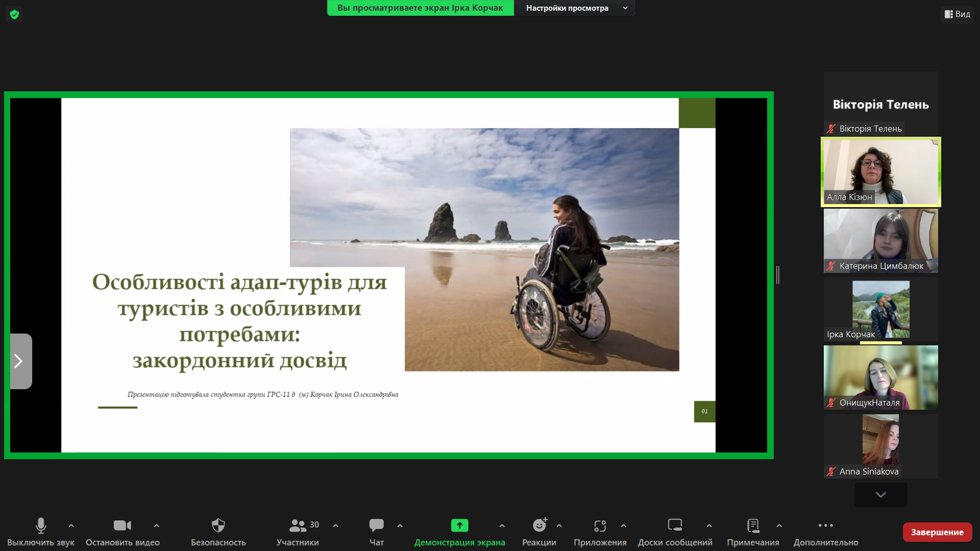Expand video options arrow beside camera

point(156,525)
